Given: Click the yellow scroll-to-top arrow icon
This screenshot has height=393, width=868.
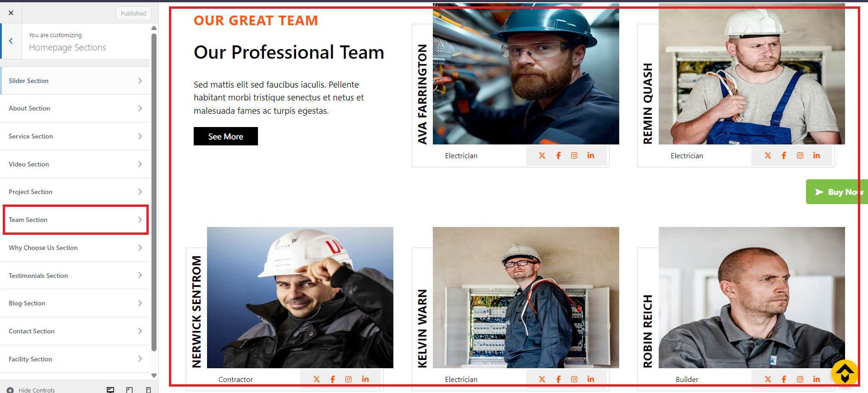Looking at the screenshot, I should [845, 373].
